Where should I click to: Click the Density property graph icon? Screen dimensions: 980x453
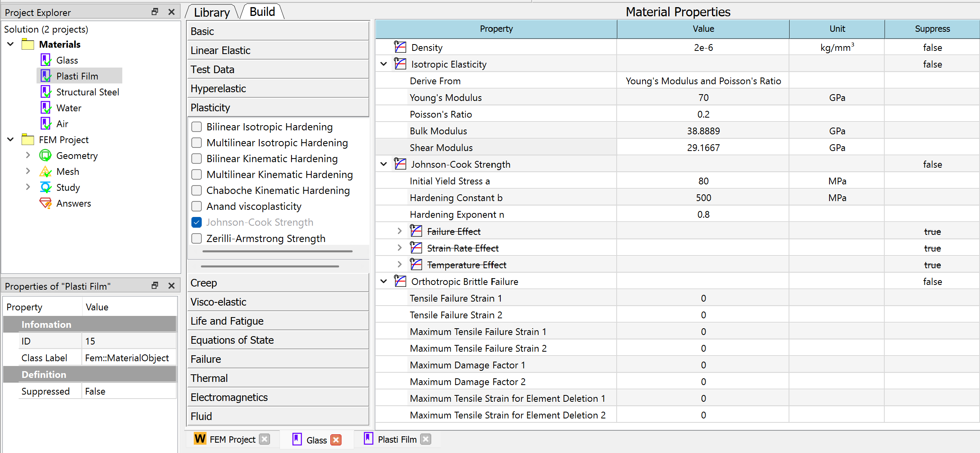[x=400, y=47]
